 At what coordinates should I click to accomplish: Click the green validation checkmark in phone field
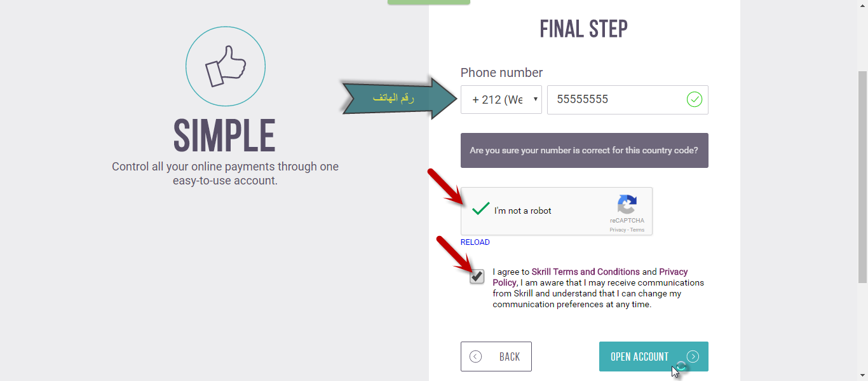[695, 99]
